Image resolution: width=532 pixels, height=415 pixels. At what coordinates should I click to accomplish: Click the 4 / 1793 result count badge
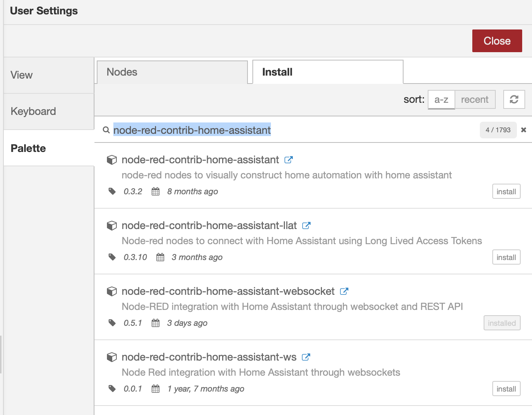pyautogui.click(x=498, y=130)
